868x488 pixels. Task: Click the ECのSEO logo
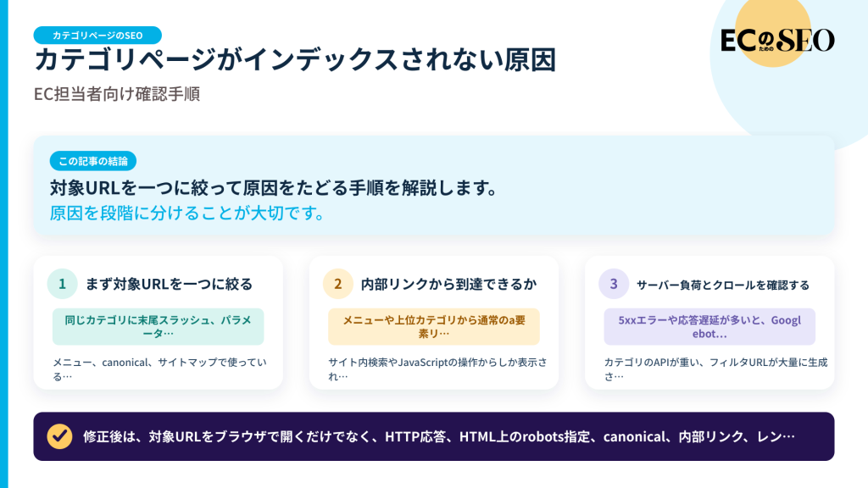coord(777,40)
